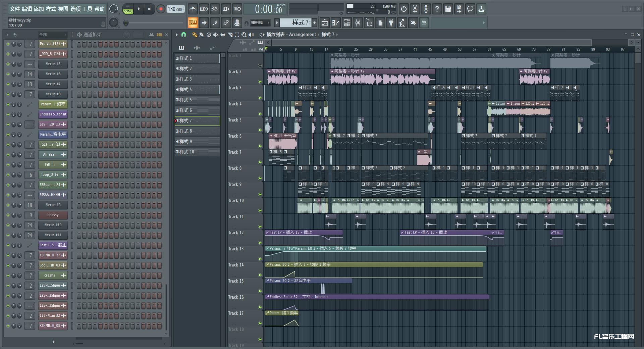This screenshot has width=644, height=349.
Task: Open the 全部 channel filter dropdown
Action: coord(53,35)
